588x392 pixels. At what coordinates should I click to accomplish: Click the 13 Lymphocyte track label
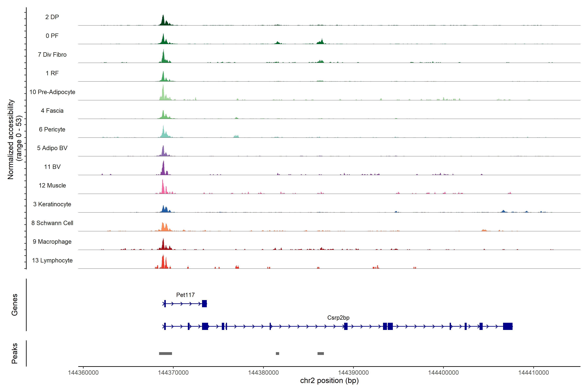tap(52, 260)
